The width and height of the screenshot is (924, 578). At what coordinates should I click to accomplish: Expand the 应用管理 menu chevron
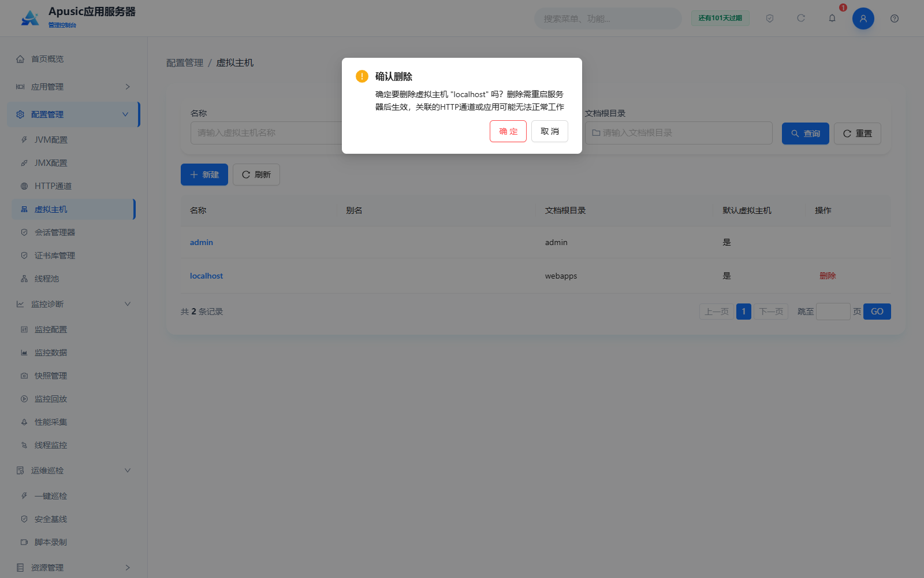pos(128,87)
